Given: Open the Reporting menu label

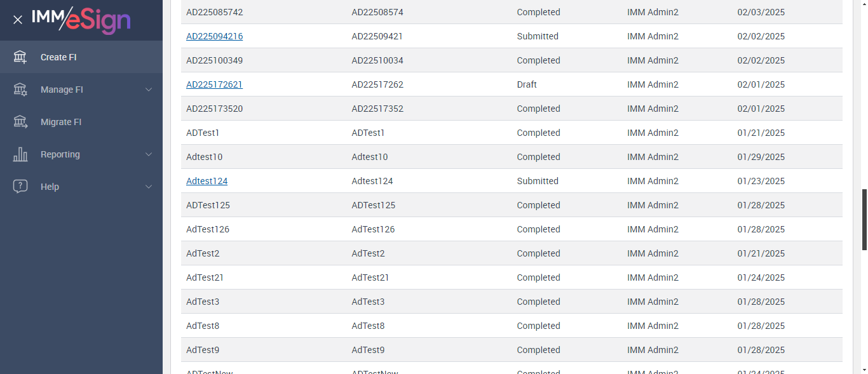Looking at the screenshot, I should coord(60,154).
